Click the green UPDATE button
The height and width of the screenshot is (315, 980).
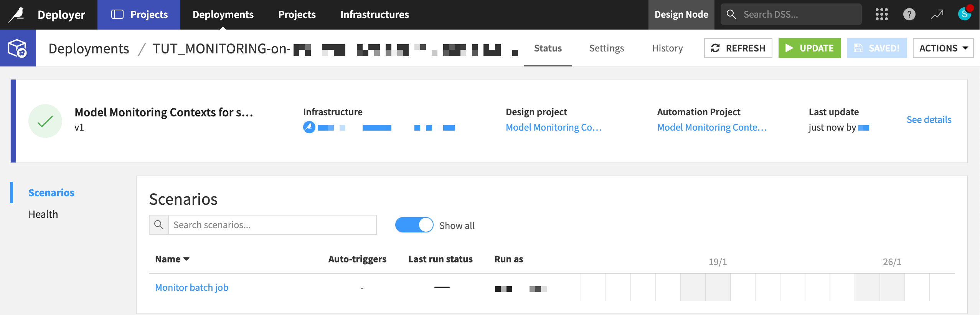tap(809, 48)
